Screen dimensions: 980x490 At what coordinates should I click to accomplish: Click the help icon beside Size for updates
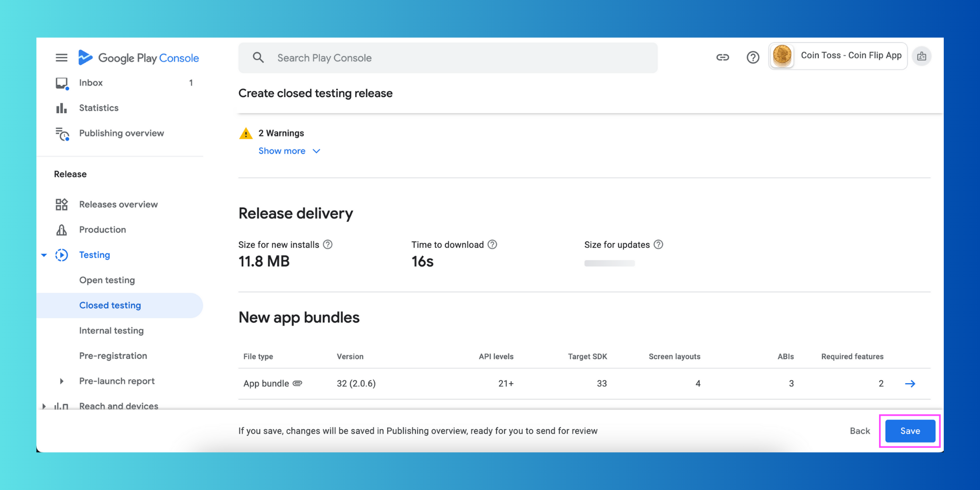click(659, 245)
